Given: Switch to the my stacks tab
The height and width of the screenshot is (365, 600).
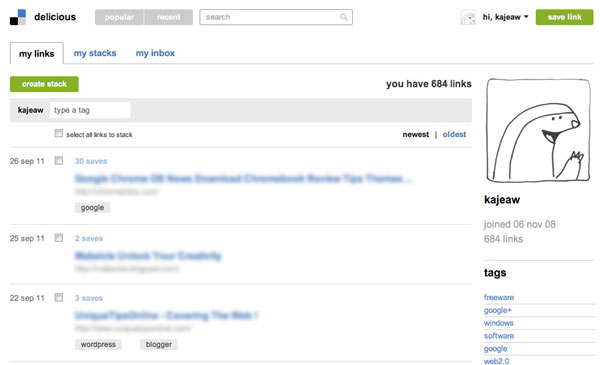Looking at the screenshot, I should [95, 53].
